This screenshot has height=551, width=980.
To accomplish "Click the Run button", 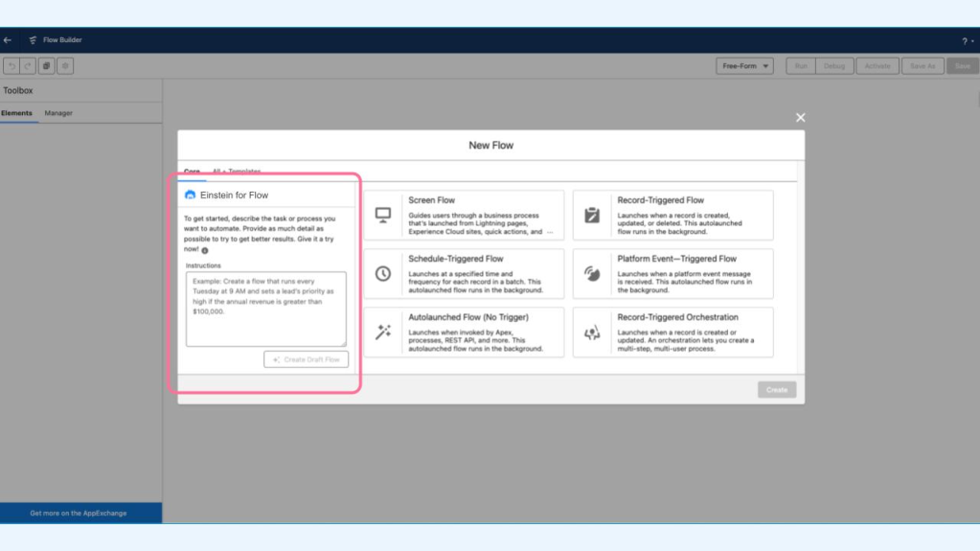I will coord(801,66).
